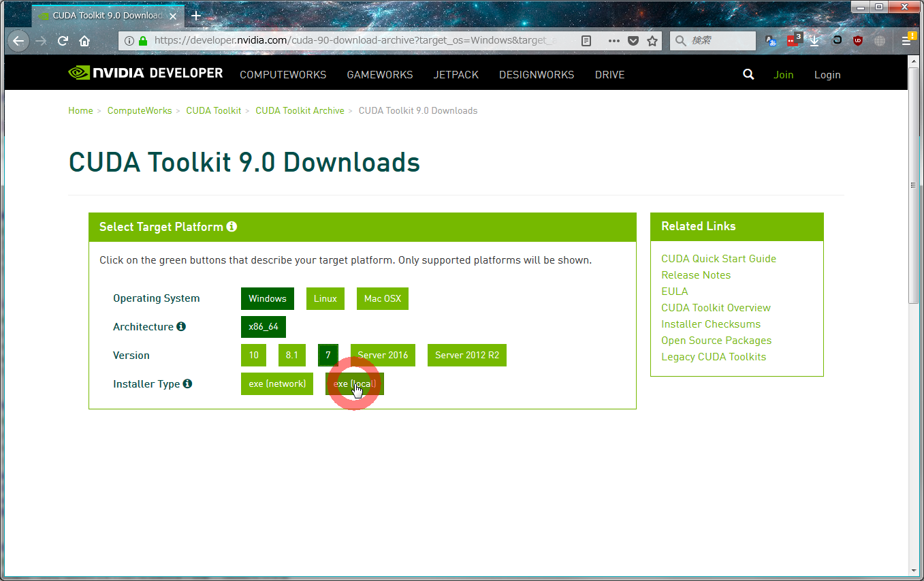Open the Firefox hamburger menu
Image resolution: width=924 pixels, height=581 pixels.
(x=908, y=40)
